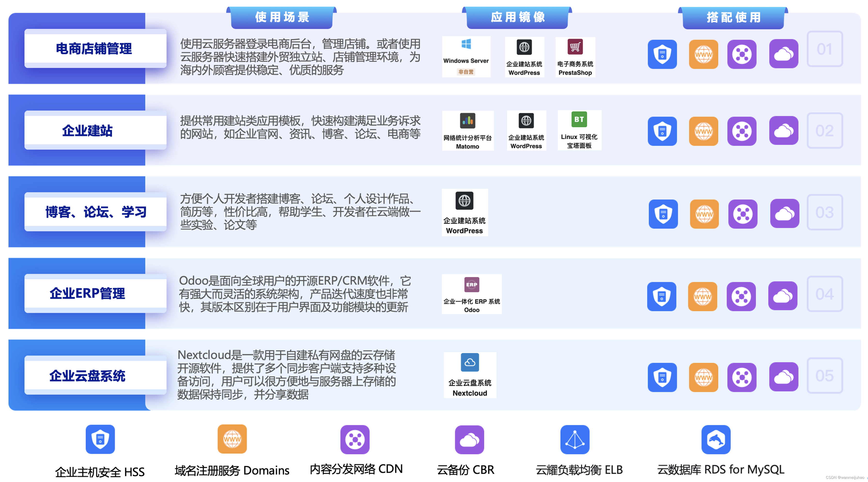The width and height of the screenshot is (868, 482).
Task: Open the 企业建站 scenario label
Action: [95, 131]
